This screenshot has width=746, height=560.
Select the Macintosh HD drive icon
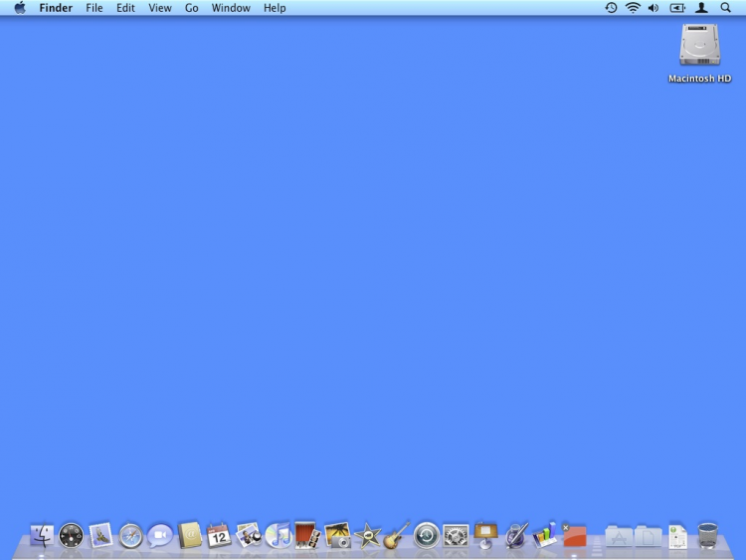coord(699,45)
